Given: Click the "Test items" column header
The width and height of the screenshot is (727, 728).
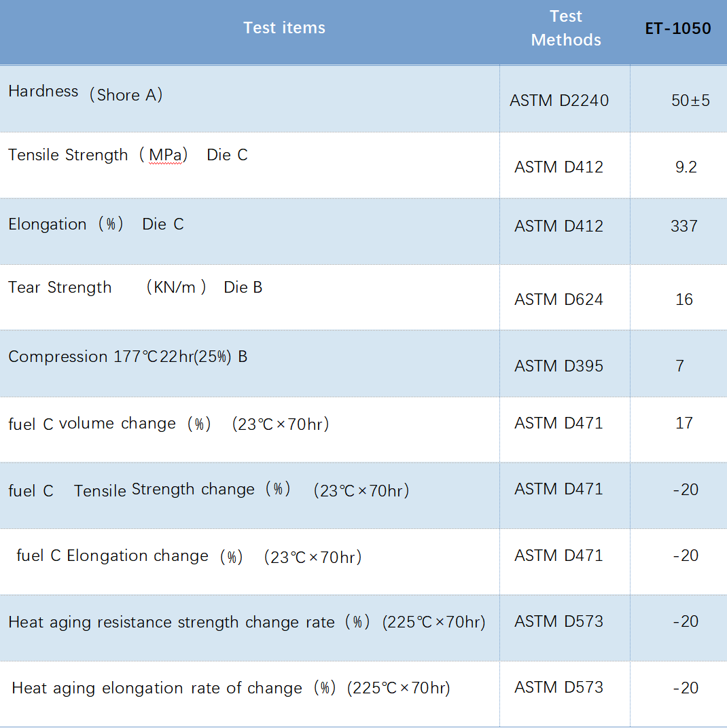Looking at the screenshot, I should click(284, 28).
